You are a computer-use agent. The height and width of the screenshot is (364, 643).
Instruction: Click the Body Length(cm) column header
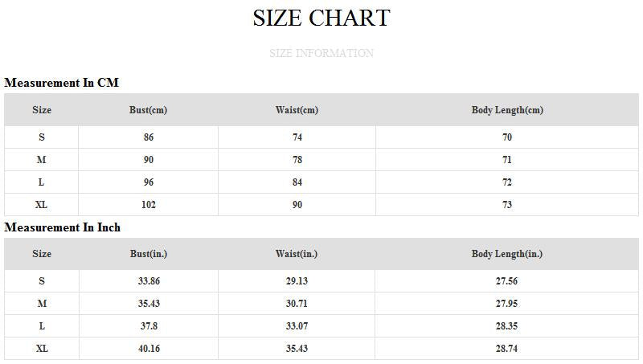click(507, 110)
